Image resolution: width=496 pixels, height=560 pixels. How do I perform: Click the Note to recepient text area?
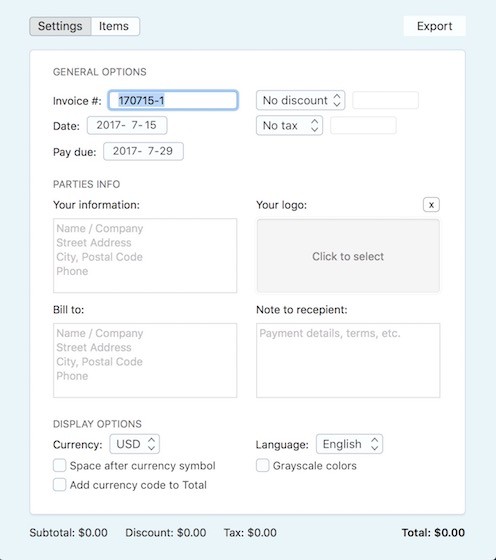[x=348, y=360]
